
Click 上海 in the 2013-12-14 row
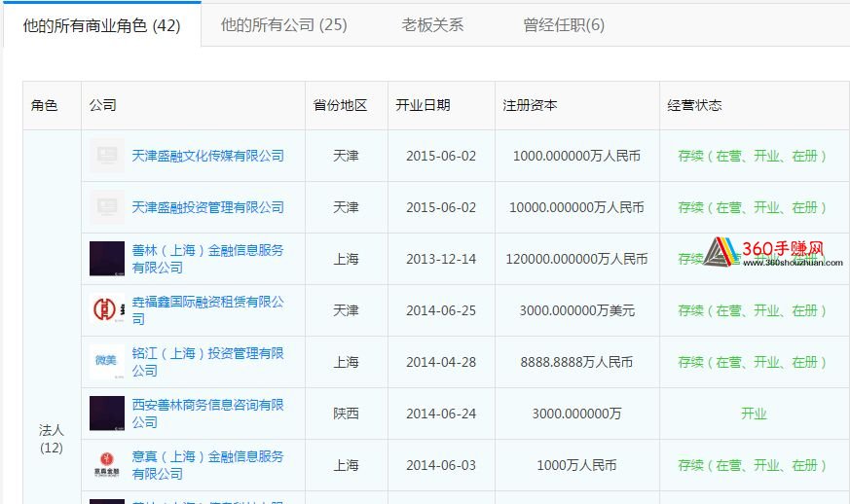pyautogui.click(x=346, y=259)
